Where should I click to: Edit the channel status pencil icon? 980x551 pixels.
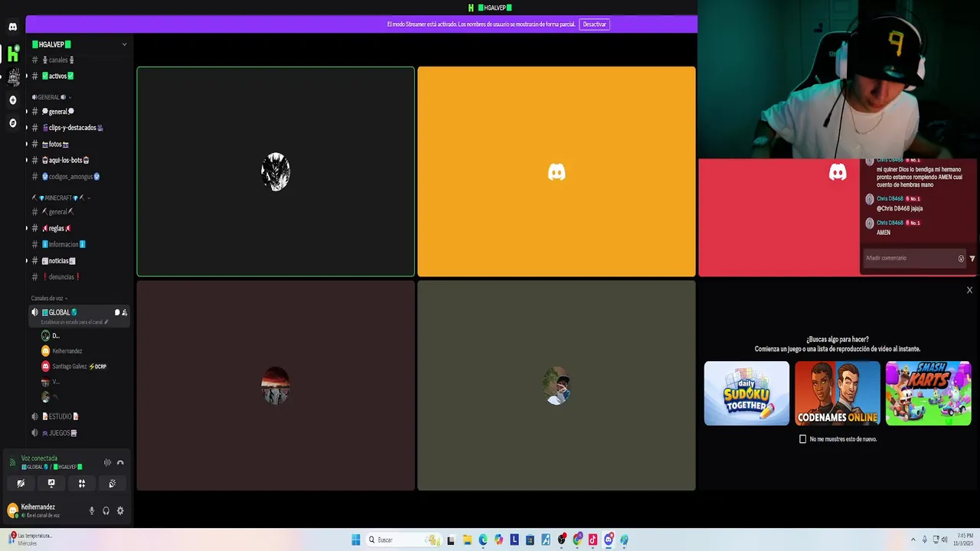(x=106, y=322)
